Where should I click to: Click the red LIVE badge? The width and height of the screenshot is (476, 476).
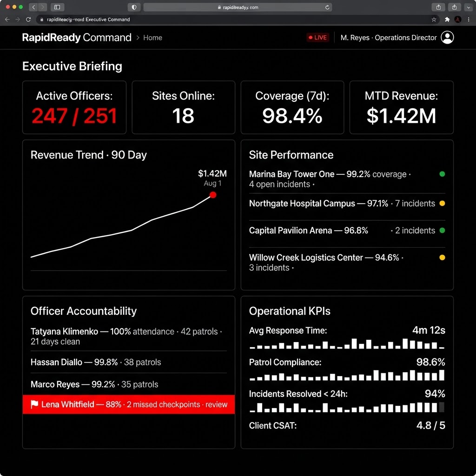(317, 38)
